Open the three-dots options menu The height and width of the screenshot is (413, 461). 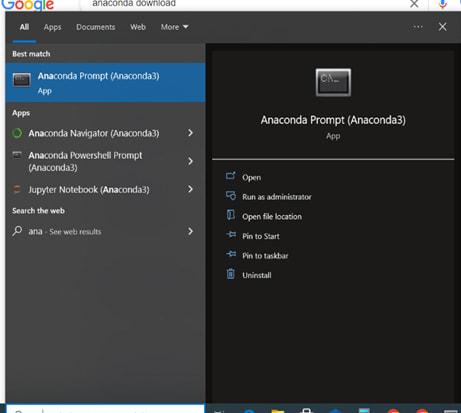pos(418,27)
